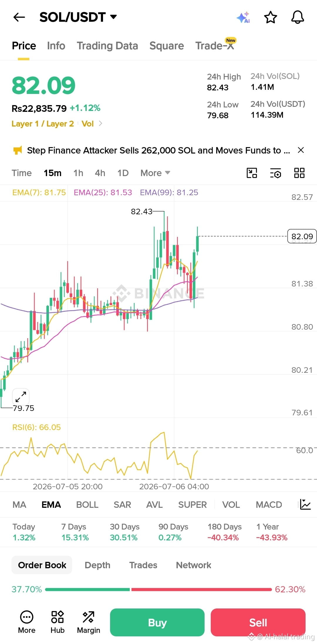Screen dimensions: 317x644
Task: Open Layer 1 / Layer 2 category chevron
Action: (x=100, y=124)
